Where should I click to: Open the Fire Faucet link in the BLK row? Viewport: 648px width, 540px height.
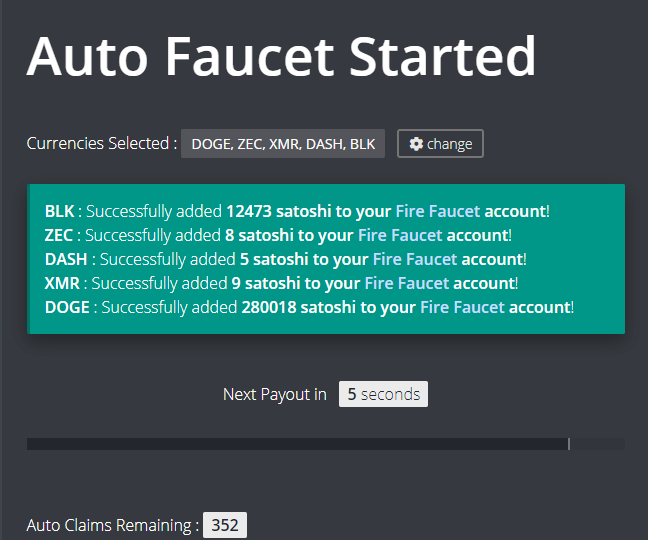tap(438, 212)
